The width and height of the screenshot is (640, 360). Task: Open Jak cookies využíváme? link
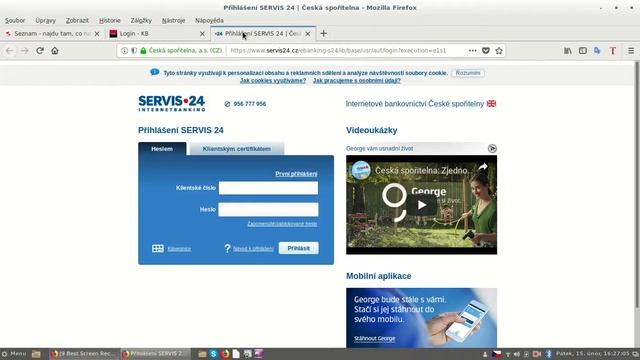(273, 81)
